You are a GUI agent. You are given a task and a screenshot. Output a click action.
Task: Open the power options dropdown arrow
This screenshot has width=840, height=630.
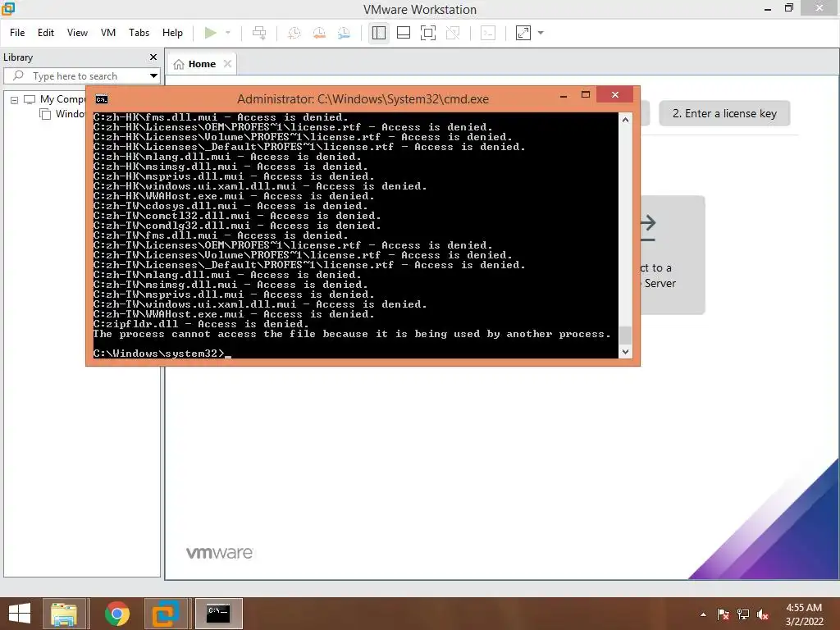pyautogui.click(x=228, y=33)
